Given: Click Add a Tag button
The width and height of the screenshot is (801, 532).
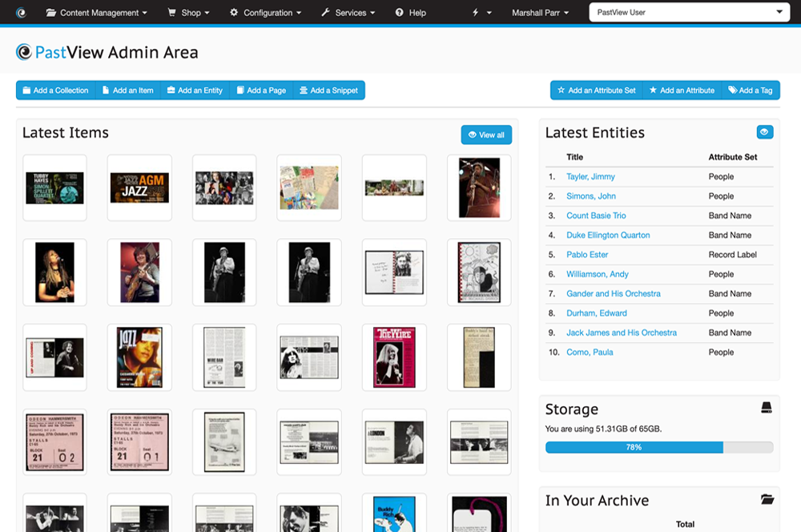Looking at the screenshot, I should [x=751, y=91].
